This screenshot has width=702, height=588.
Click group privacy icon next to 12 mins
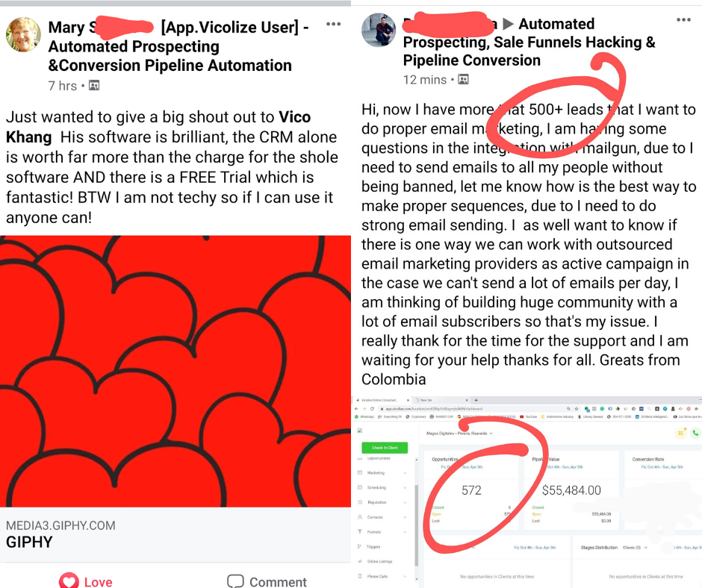point(463,80)
